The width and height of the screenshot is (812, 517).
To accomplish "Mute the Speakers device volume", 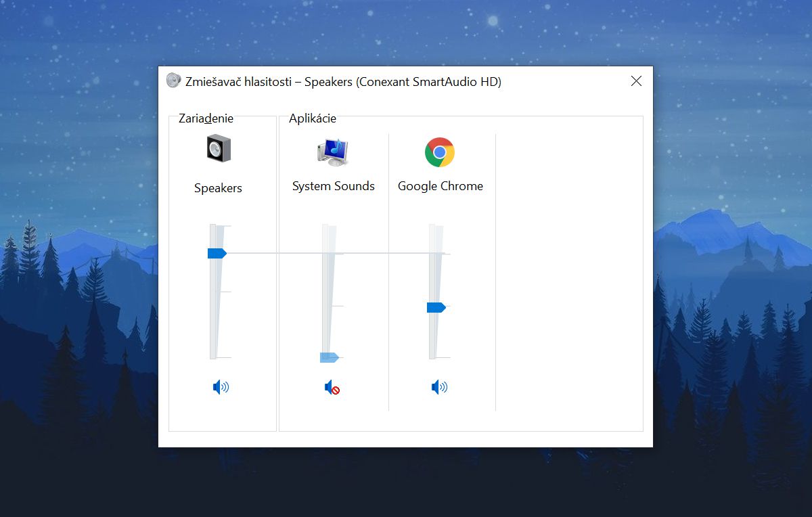I will (x=221, y=388).
